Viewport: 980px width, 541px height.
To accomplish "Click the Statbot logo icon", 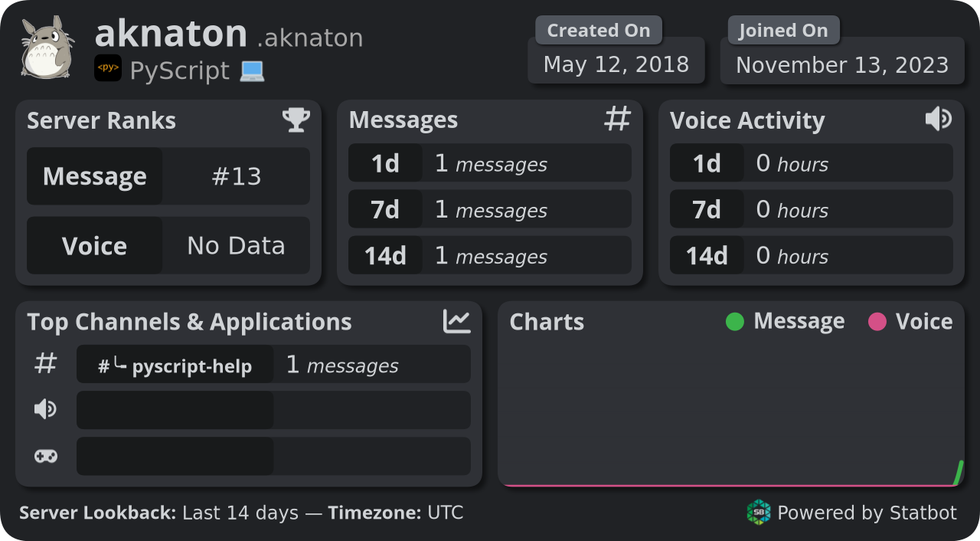I will click(759, 512).
